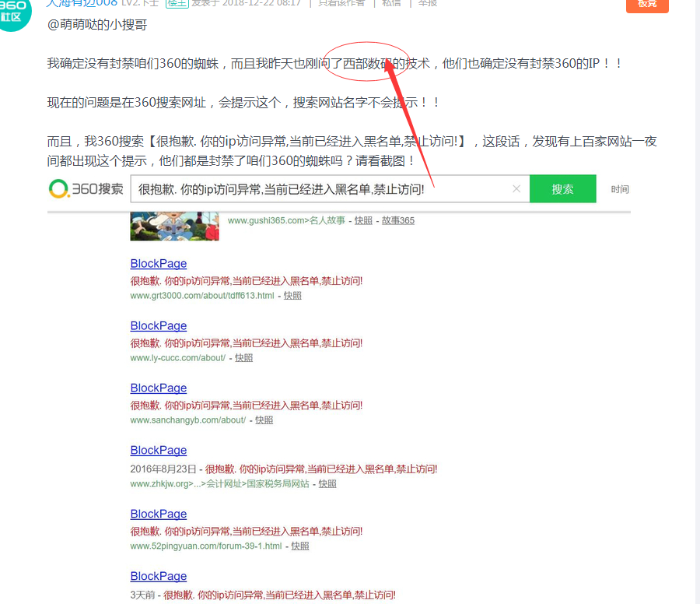Click the 名人故事 breadcrumb
This screenshot has width=700, height=604.
(x=327, y=221)
